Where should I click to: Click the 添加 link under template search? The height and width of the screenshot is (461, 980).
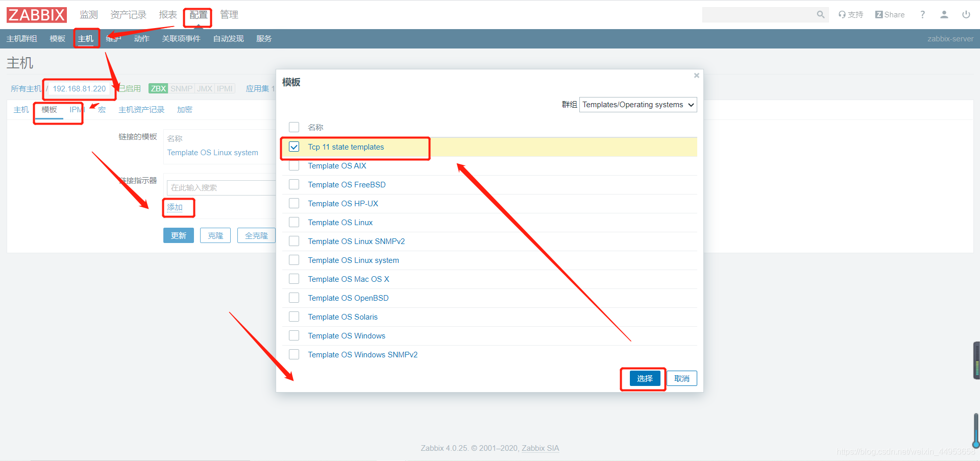click(175, 207)
